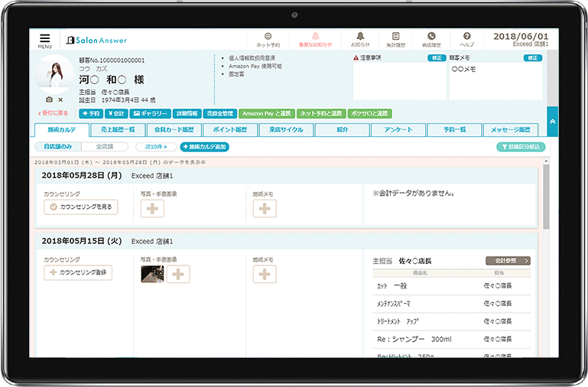Click the vertical scrollbar of the record list
The height and width of the screenshot is (387, 588).
[x=545, y=199]
